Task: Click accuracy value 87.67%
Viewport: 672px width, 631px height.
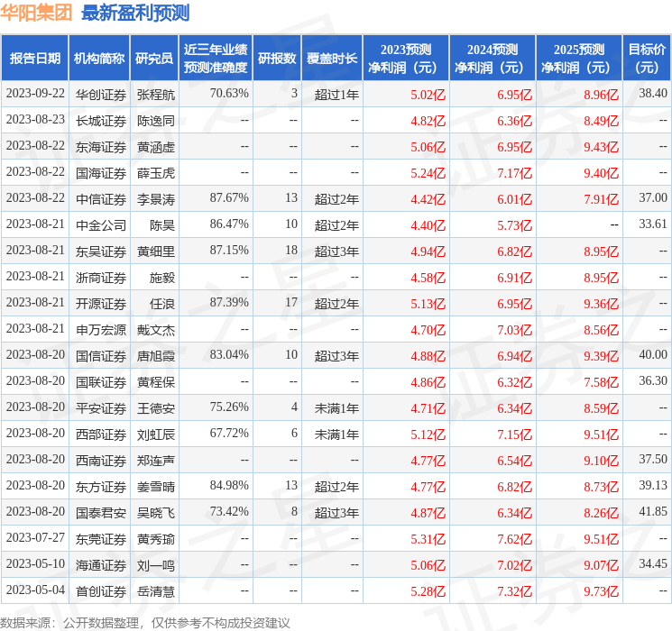Action: coord(229,197)
